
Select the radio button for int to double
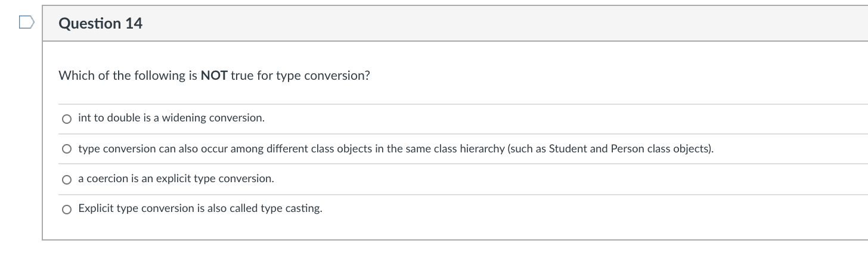(x=67, y=118)
